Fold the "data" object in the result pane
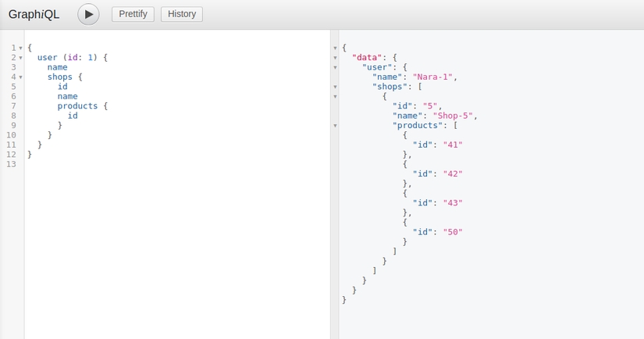 coord(335,58)
